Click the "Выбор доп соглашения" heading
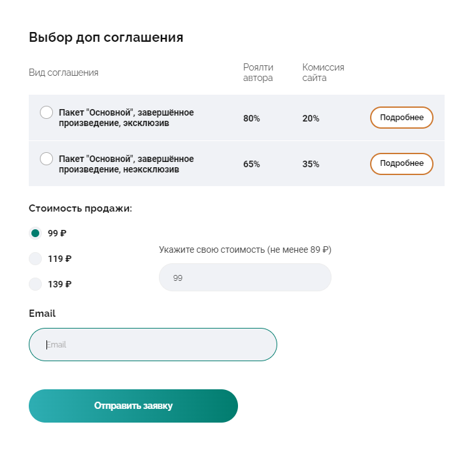 click(106, 37)
